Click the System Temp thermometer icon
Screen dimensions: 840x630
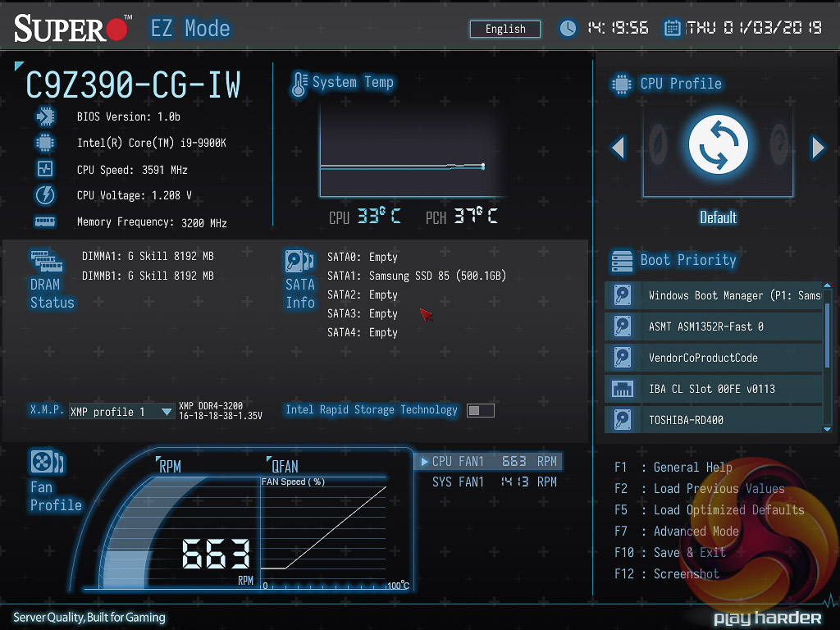pyautogui.click(x=299, y=84)
